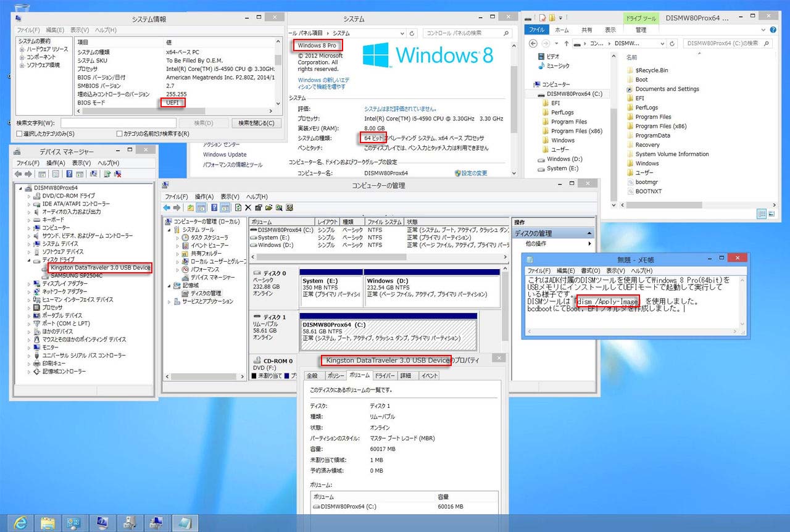Image resolution: width=790 pixels, height=532 pixels.
Task: Switch Explorer to large icons view
Action: (x=771, y=214)
